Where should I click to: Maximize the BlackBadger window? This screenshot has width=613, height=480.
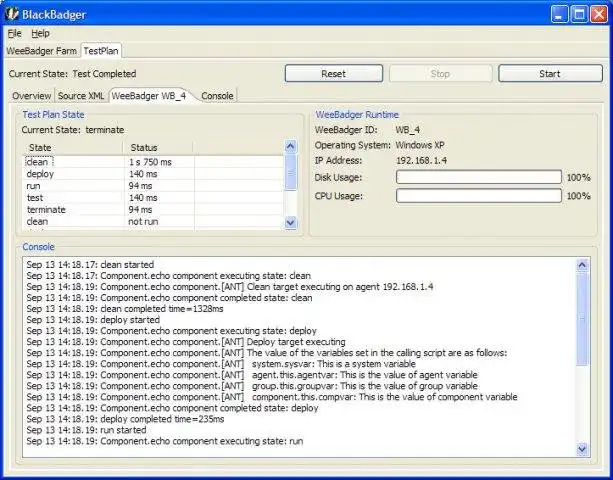579,14
